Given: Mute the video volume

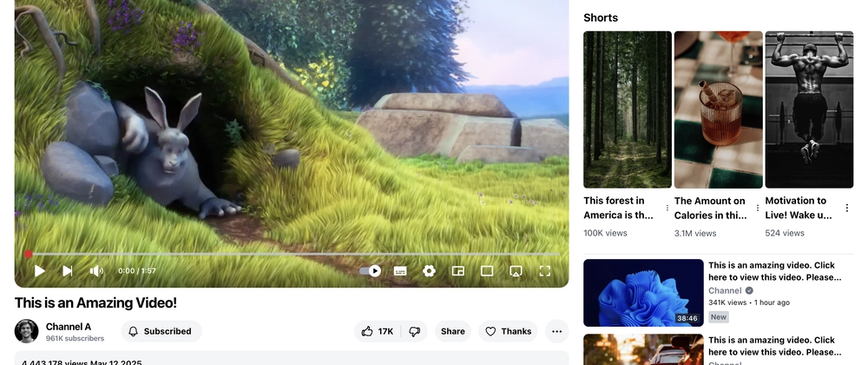Looking at the screenshot, I should [96, 271].
